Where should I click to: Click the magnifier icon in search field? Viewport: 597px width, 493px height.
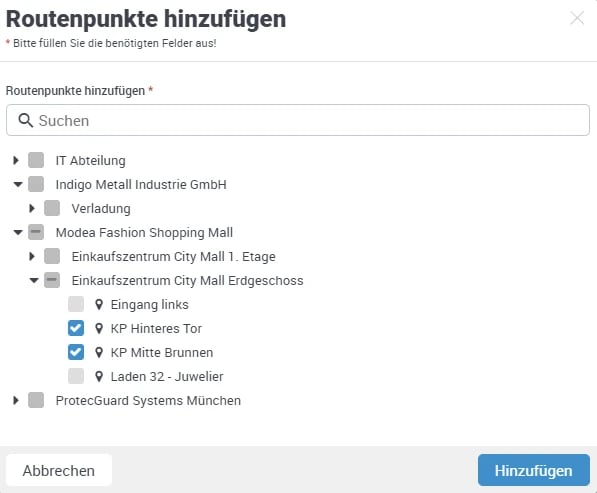click(26, 120)
